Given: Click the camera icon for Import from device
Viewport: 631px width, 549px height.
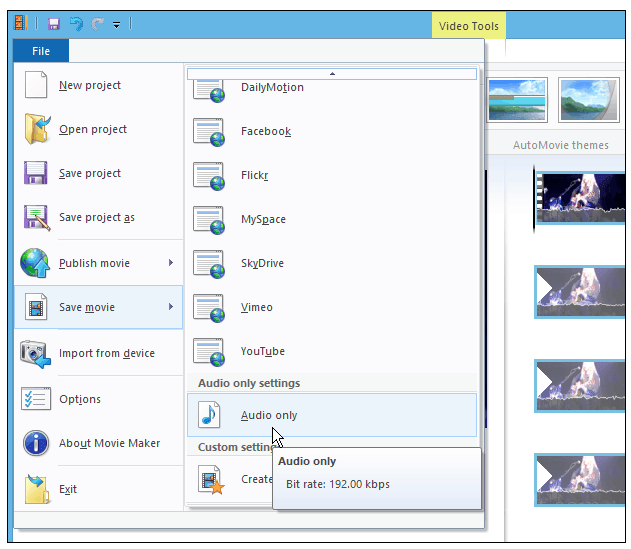Looking at the screenshot, I should pos(35,354).
